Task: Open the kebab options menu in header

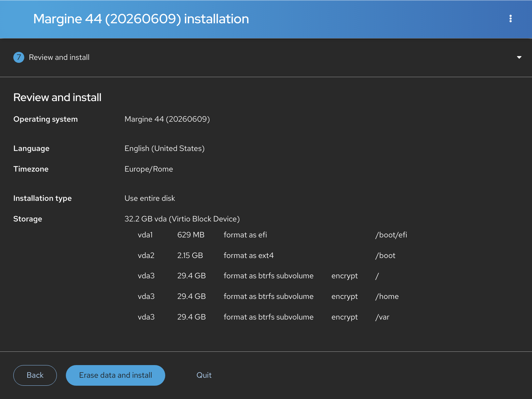Action: [510, 19]
